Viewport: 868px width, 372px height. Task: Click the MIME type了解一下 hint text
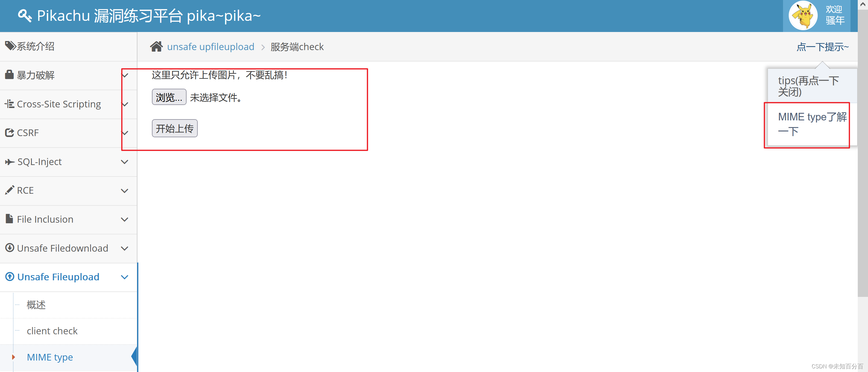pyautogui.click(x=813, y=124)
